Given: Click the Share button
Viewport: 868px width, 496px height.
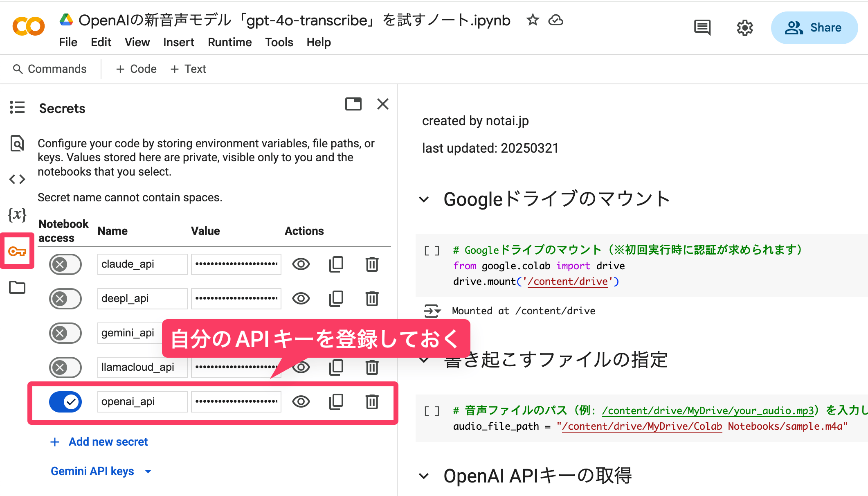Looking at the screenshot, I should tap(814, 28).
